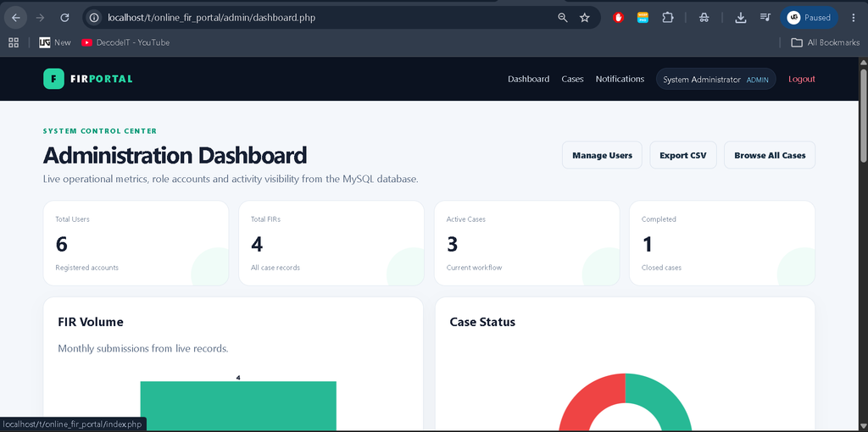
Task: Click the browser back arrow
Action: 16,18
